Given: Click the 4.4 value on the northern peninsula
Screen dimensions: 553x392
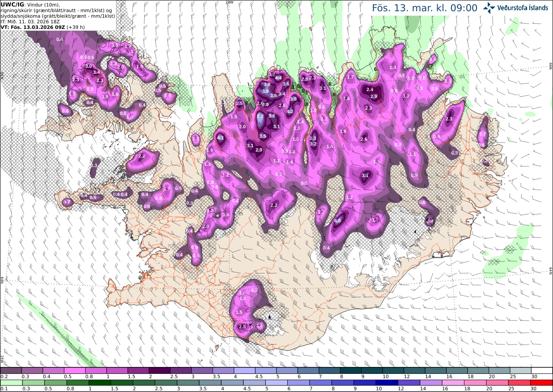Looking at the screenshot, I should [278, 78].
